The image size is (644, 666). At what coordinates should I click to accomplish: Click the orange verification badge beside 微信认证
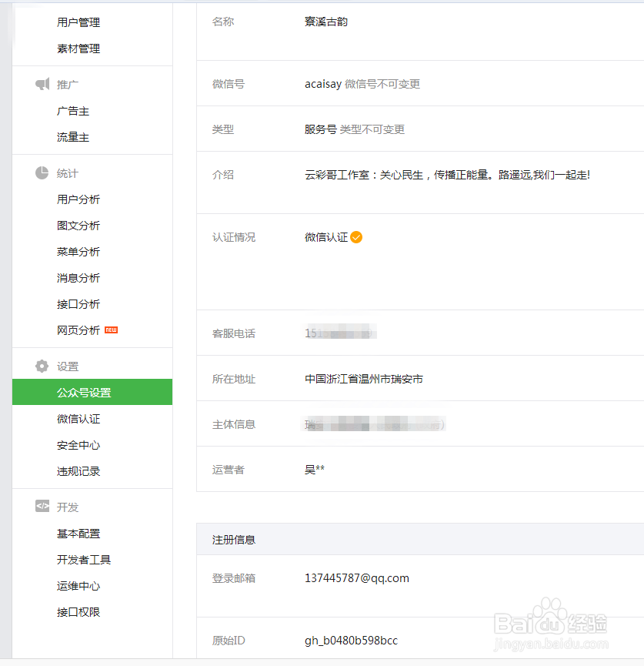coord(355,237)
